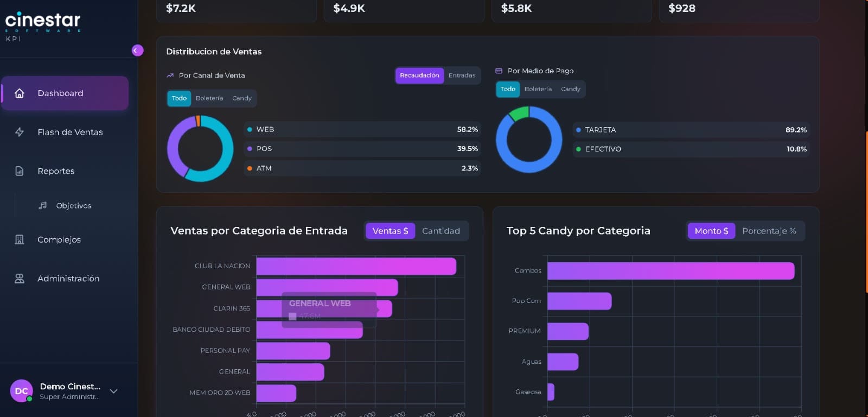Image resolution: width=868 pixels, height=417 pixels.
Task: Toggle Ventas $ view
Action: pos(390,231)
